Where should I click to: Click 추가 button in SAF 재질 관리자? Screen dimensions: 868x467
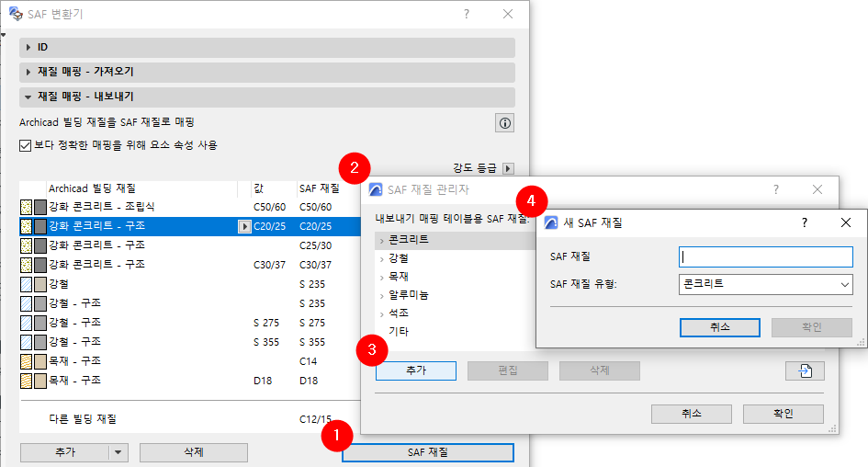coord(416,370)
